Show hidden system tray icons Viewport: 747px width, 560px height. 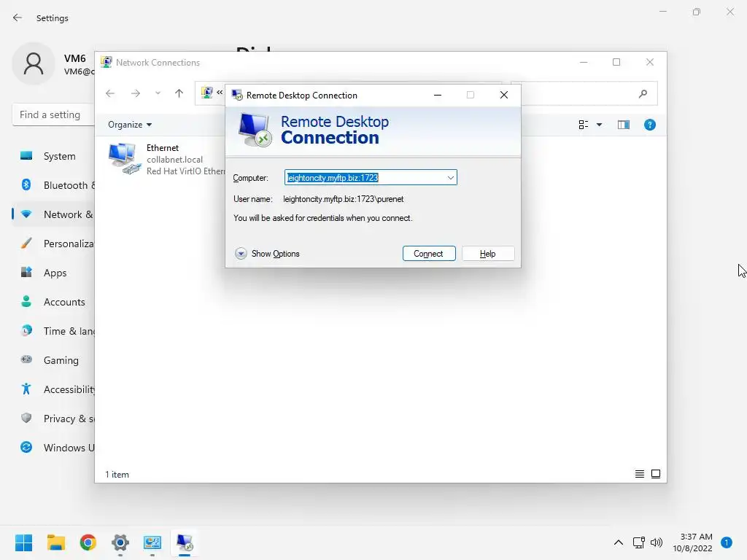point(619,542)
